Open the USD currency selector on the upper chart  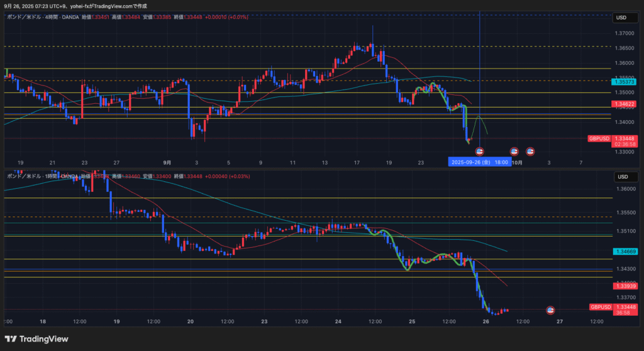coord(622,18)
